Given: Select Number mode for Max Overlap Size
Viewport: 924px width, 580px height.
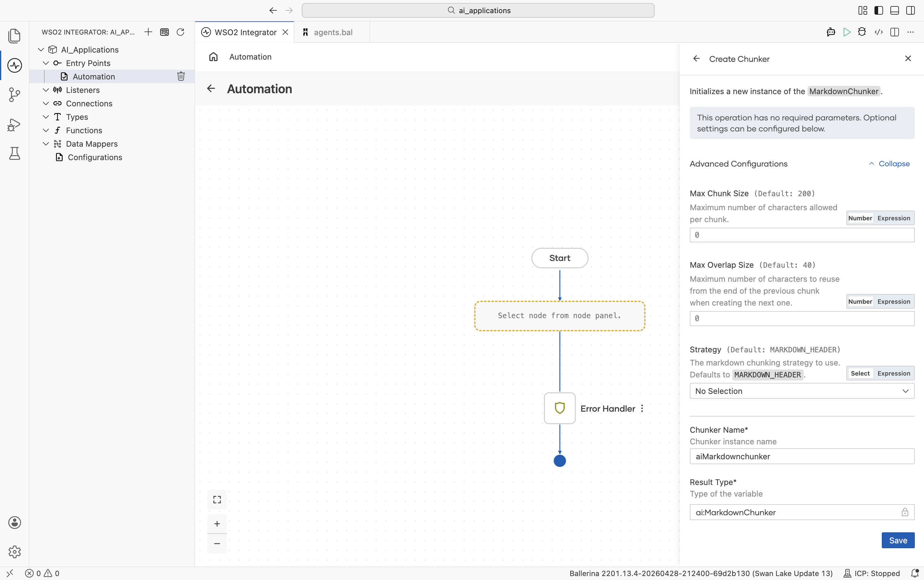Looking at the screenshot, I should [x=860, y=302].
